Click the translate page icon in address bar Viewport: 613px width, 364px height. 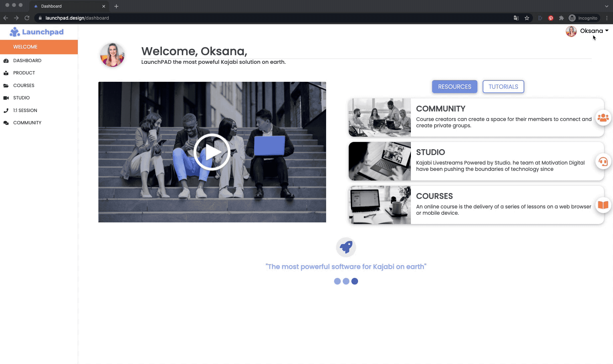[x=516, y=18]
